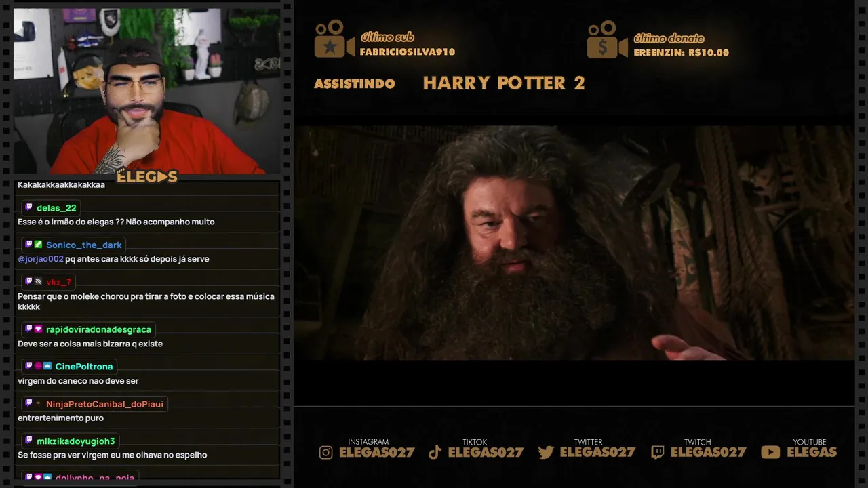Click the message 'Deve ser a coisa mais bizarra'

[x=90, y=344]
